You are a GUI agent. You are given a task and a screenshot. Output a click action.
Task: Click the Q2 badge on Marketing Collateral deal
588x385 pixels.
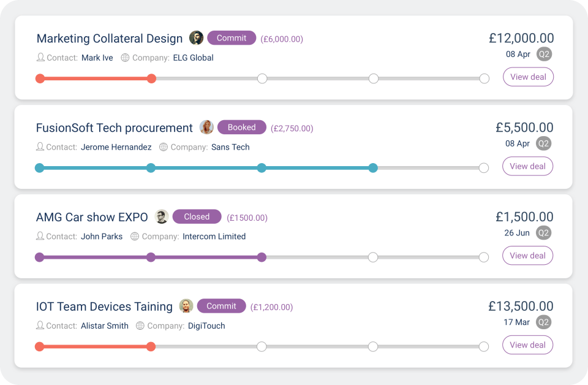tap(543, 54)
